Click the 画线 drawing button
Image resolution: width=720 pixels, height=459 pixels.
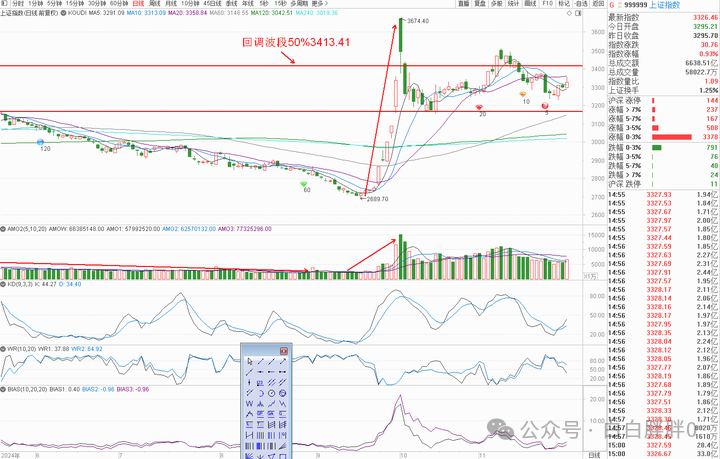click(x=530, y=4)
